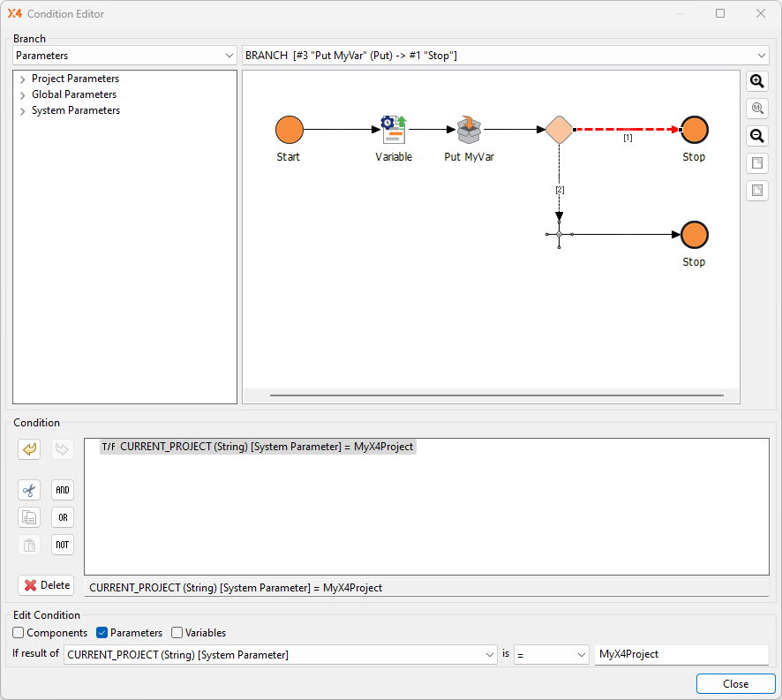
Task: Disable the Parameters checkbox
Action: click(100, 633)
